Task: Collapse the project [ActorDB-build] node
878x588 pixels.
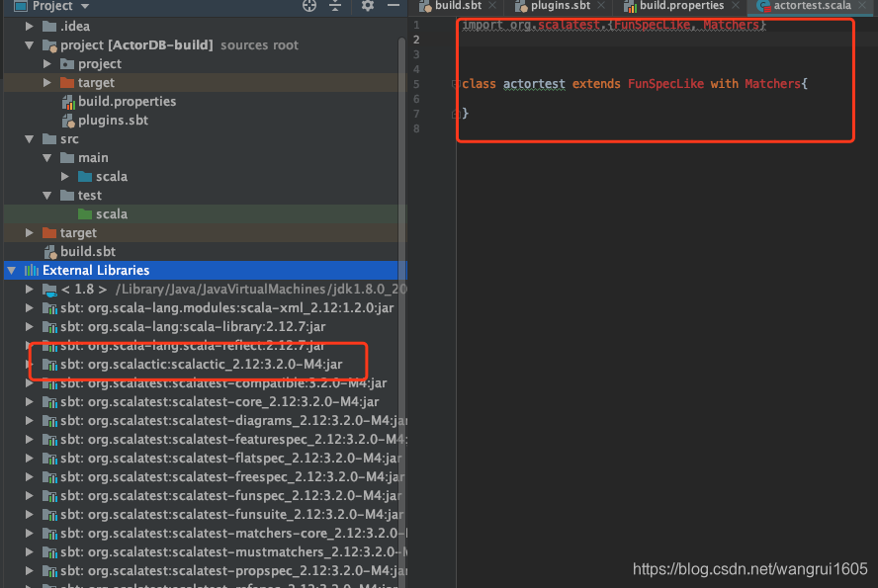Action: (29, 45)
